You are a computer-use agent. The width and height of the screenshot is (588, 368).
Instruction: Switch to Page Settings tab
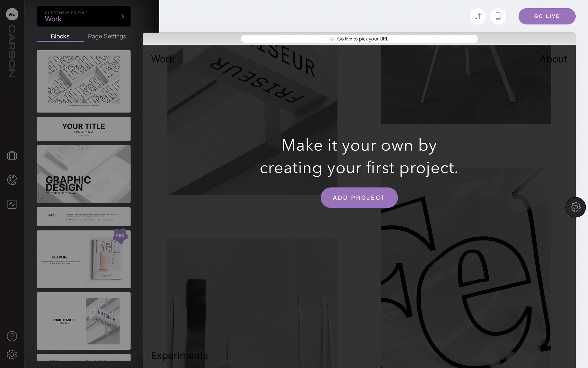pos(107,36)
